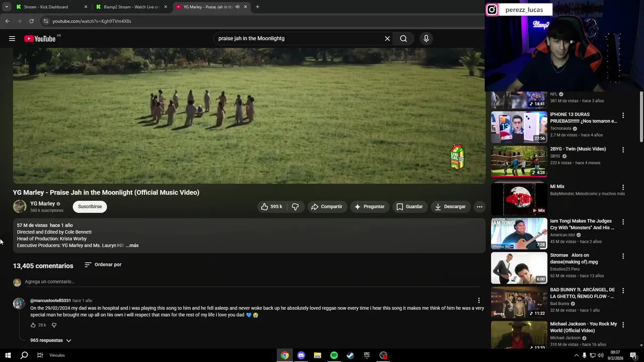Open options for Iam Tongi video
The image size is (644, 362).
pos(623,222)
